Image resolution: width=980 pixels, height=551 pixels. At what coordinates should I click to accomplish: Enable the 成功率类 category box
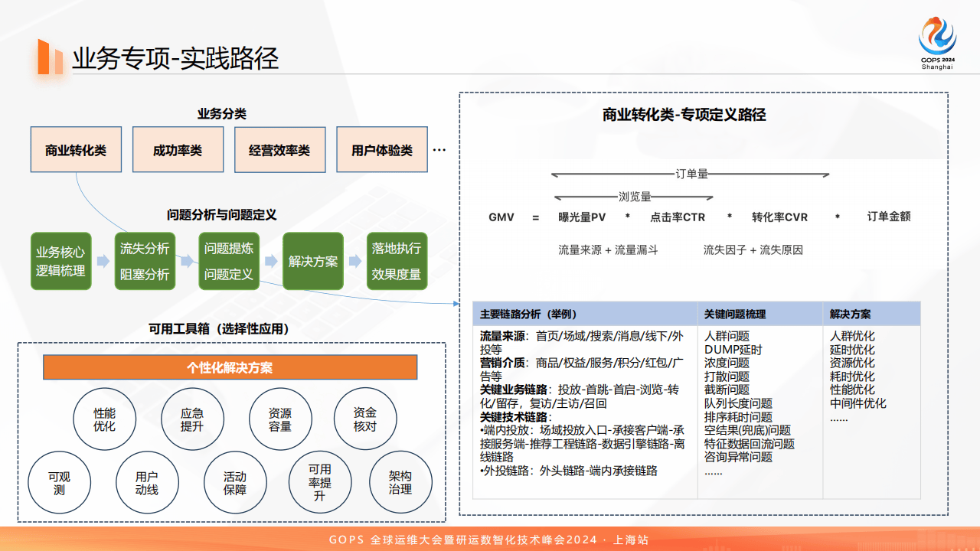coord(178,149)
